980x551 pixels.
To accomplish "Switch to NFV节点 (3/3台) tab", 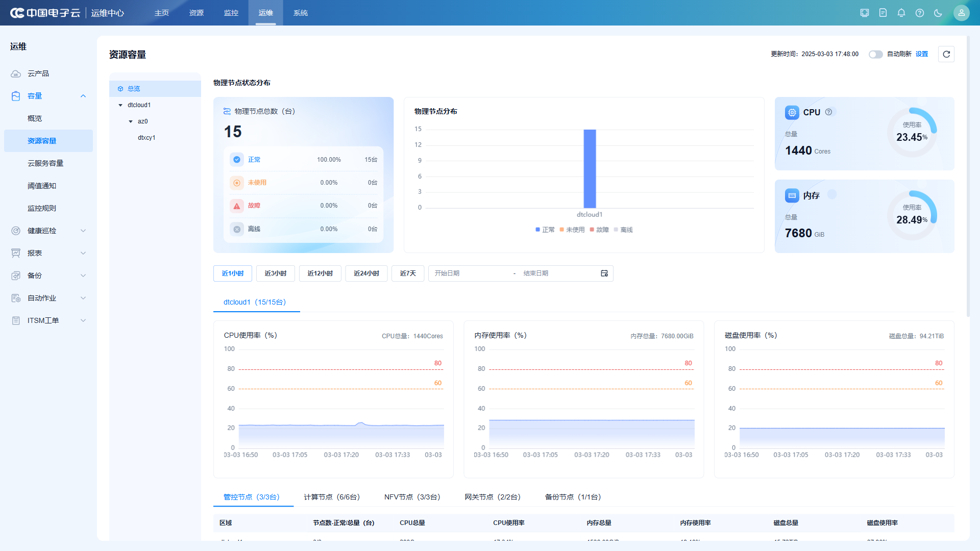I will coord(412,497).
